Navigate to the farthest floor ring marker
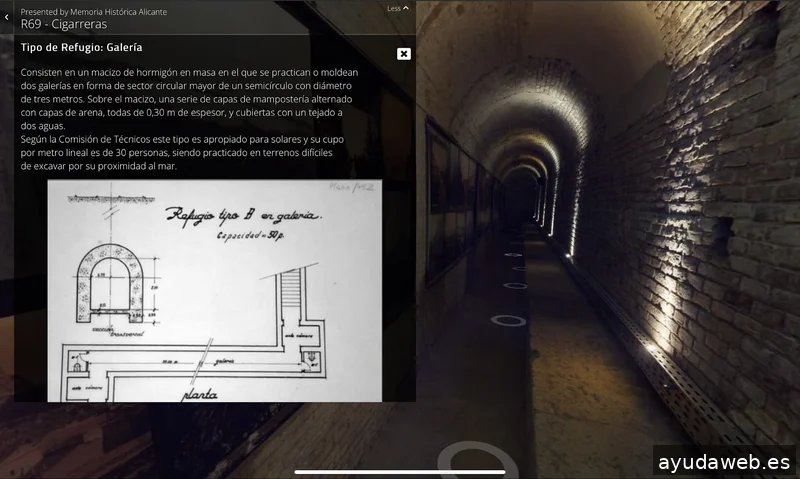Screen dimensions: 800x479 (x=514, y=254)
